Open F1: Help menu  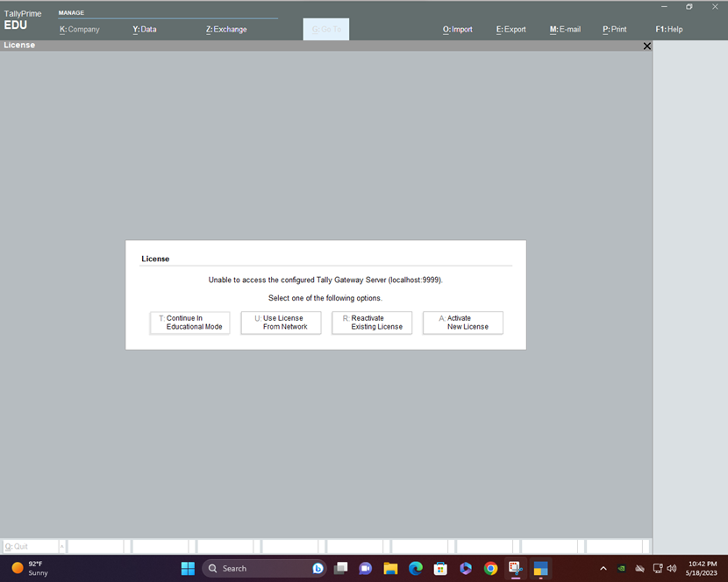click(x=669, y=29)
